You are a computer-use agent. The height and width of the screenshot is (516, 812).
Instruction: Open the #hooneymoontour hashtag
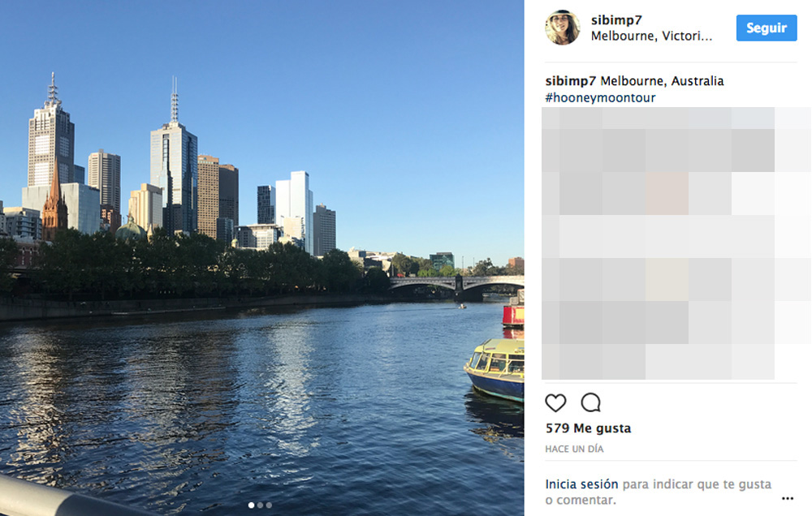[600, 97]
